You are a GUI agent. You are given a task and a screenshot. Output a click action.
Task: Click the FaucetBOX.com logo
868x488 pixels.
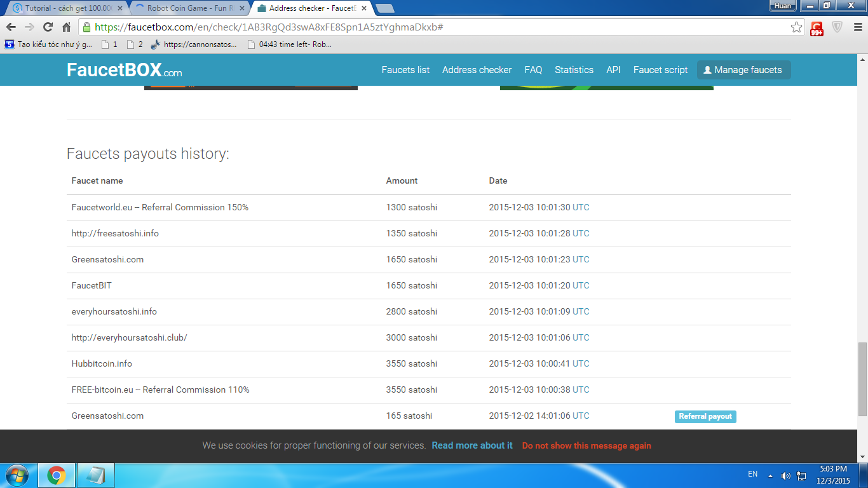pos(124,70)
